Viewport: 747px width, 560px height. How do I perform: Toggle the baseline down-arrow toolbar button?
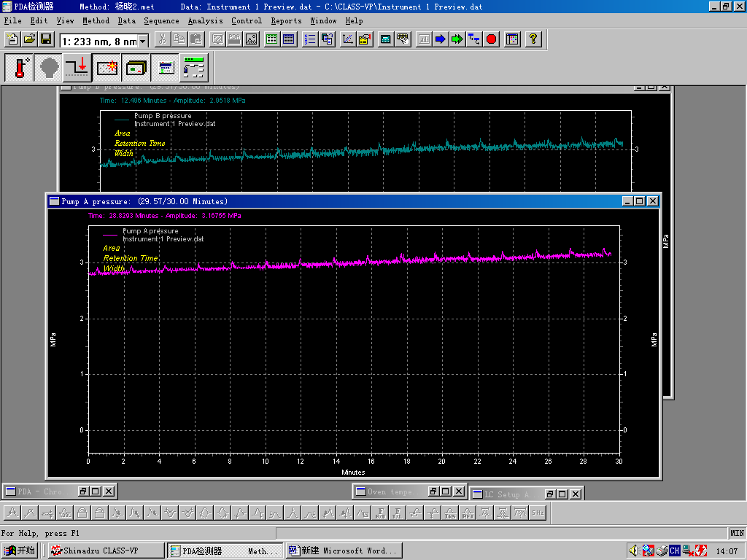(76, 68)
